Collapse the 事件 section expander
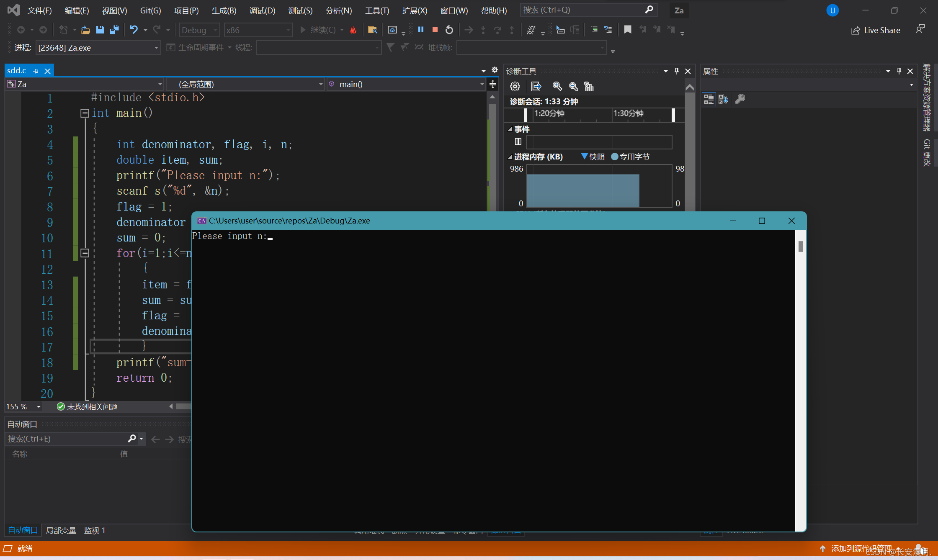The image size is (938, 560). click(510, 129)
